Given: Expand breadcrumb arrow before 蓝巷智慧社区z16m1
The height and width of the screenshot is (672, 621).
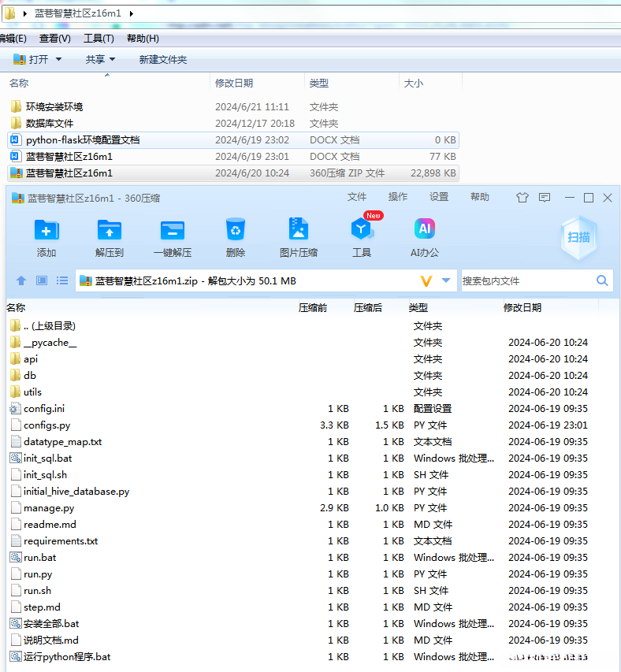Looking at the screenshot, I should [25, 13].
